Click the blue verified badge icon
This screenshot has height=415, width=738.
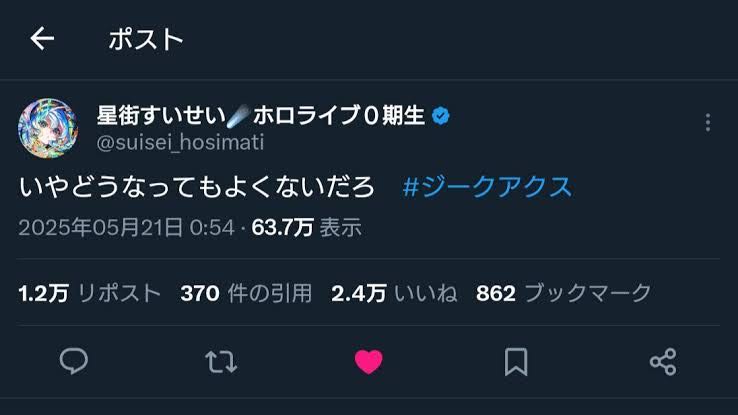tap(441, 116)
